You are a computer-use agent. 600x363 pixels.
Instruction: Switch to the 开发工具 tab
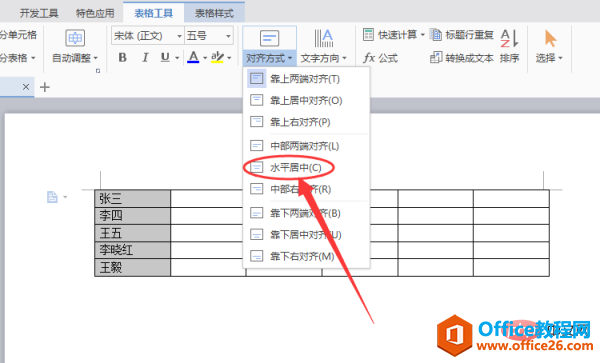click(x=39, y=13)
